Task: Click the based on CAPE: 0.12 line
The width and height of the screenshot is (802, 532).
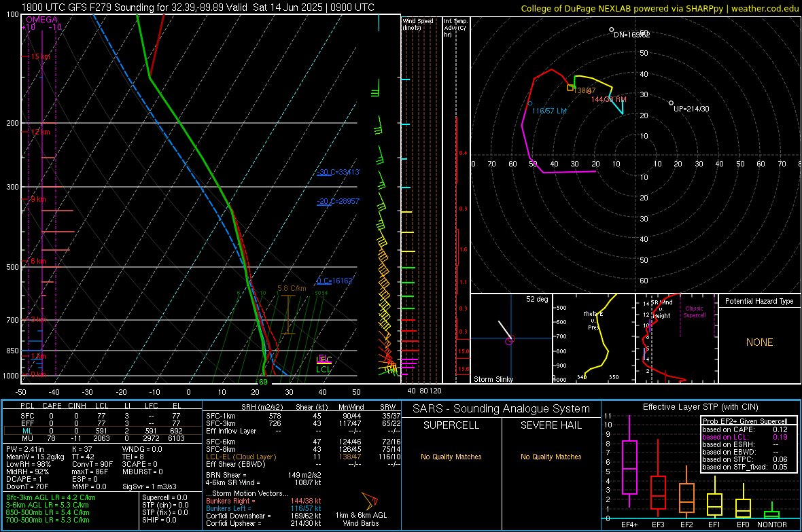Action: click(x=745, y=429)
